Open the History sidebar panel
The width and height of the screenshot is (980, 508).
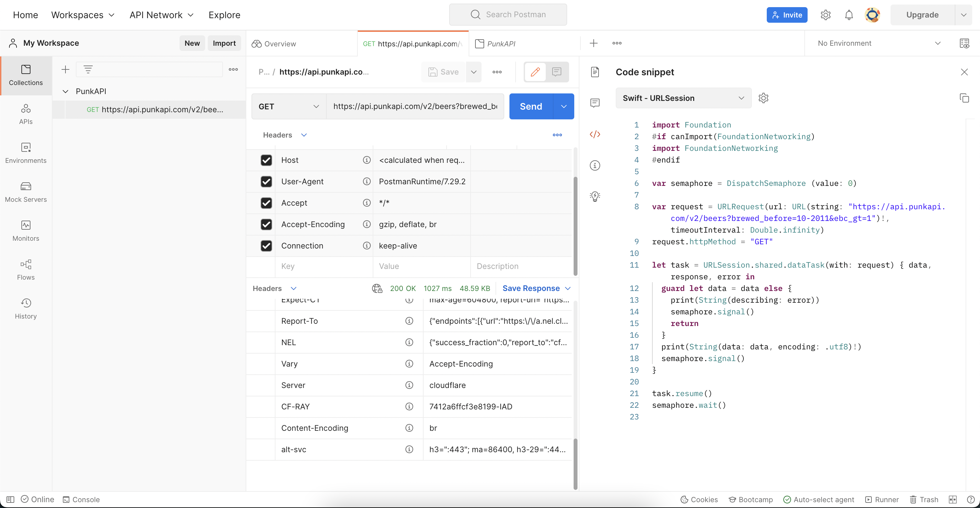[26, 308]
